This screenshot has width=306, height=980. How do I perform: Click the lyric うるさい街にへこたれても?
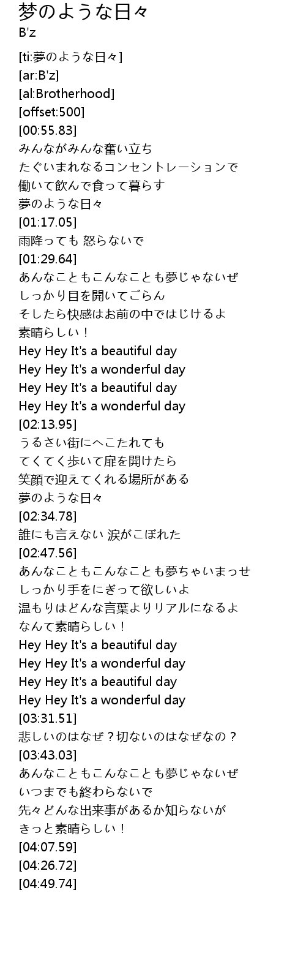tap(92, 443)
